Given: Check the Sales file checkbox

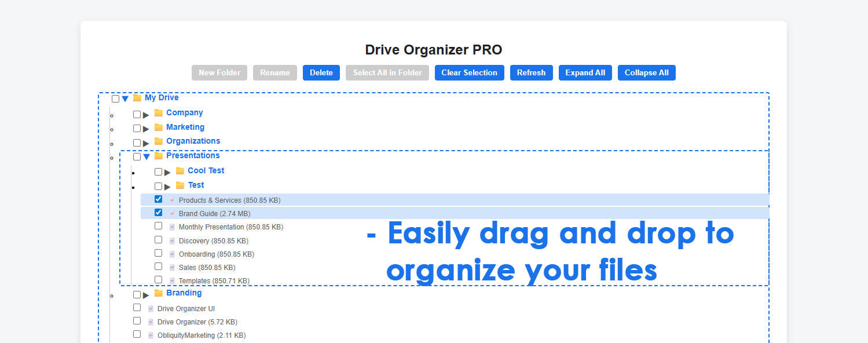Looking at the screenshot, I should pyautogui.click(x=158, y=266).
